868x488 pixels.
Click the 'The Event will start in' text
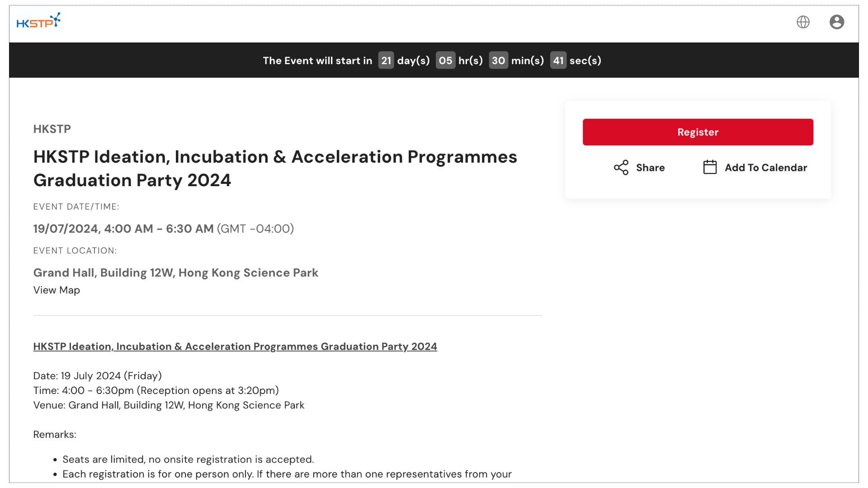click(x=317, y=61)
